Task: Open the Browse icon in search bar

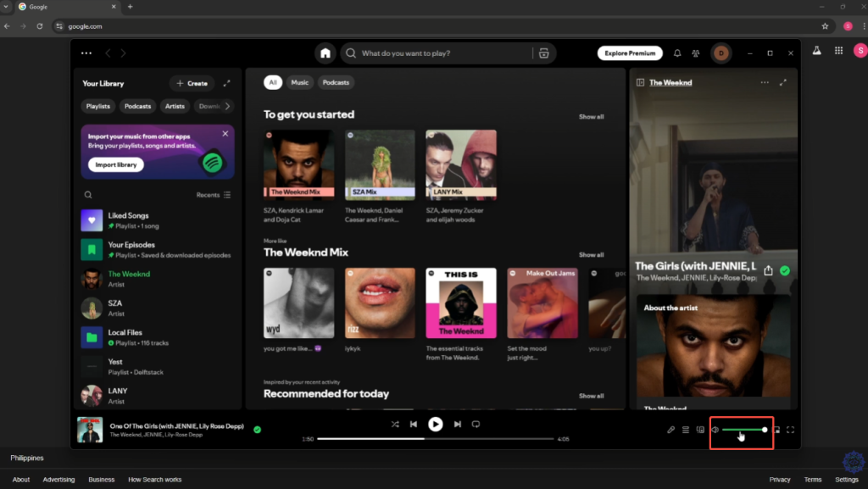Action: (543, 53)
